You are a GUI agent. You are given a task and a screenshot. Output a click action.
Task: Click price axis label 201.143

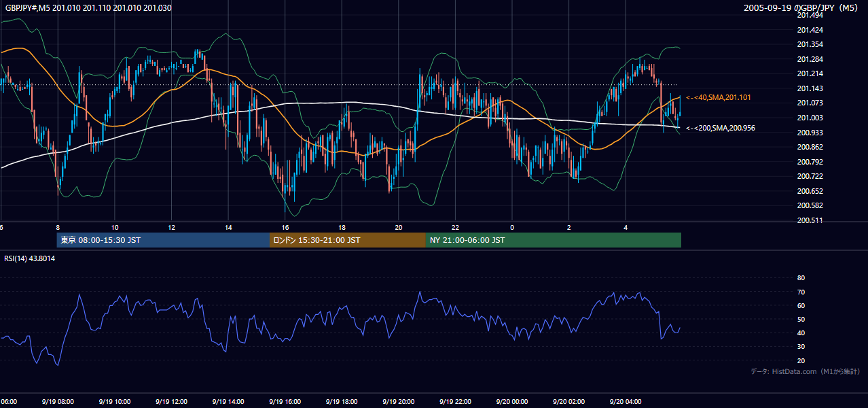tap(810, 88)
